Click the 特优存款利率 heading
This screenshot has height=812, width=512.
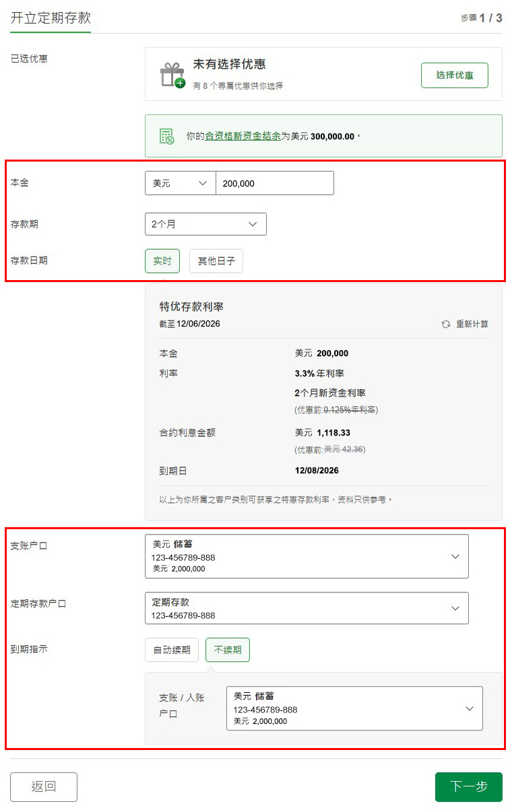tap(191, 307)
